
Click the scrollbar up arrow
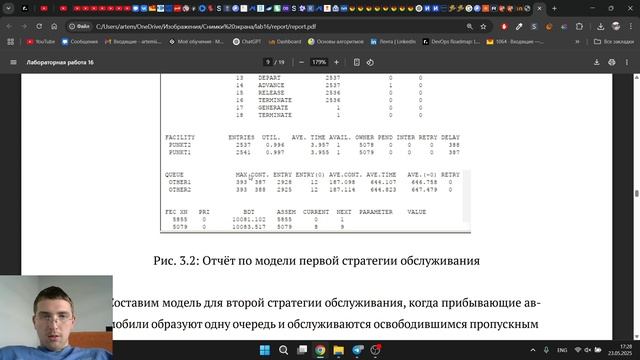(636, 77)
